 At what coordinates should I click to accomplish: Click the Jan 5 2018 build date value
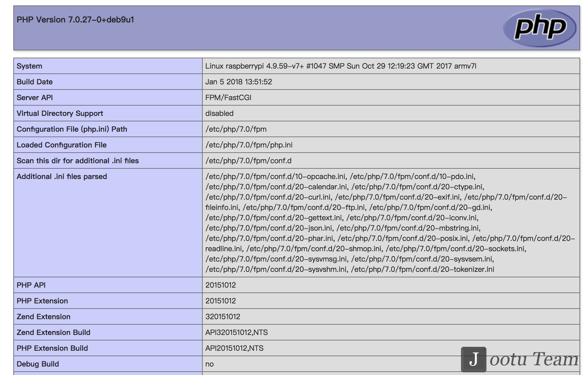(238, 82)
